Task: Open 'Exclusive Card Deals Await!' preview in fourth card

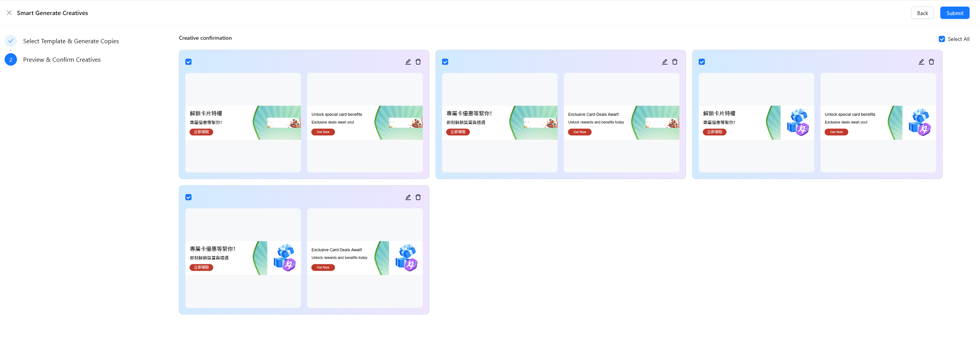Action: click(365, 258)
